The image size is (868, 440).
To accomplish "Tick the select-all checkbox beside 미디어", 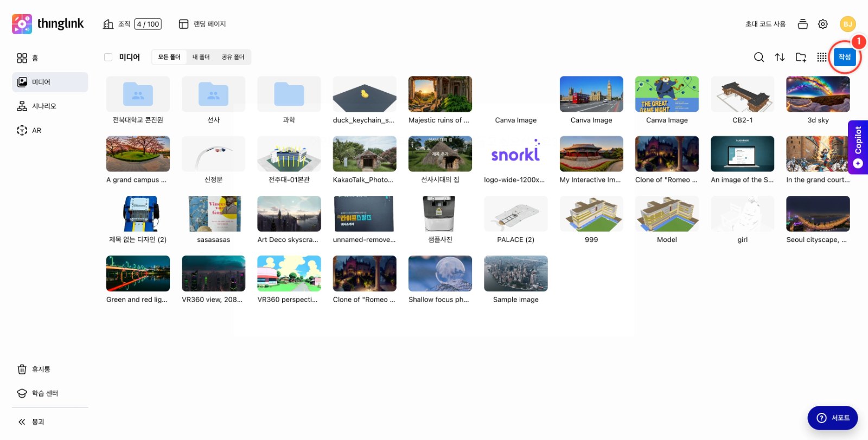I will click(108, 57).
